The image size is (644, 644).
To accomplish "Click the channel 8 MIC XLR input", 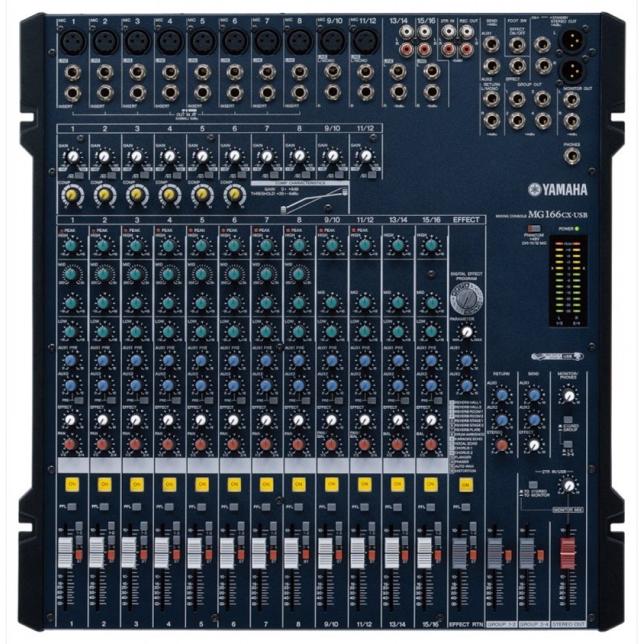I will point(299,43).
